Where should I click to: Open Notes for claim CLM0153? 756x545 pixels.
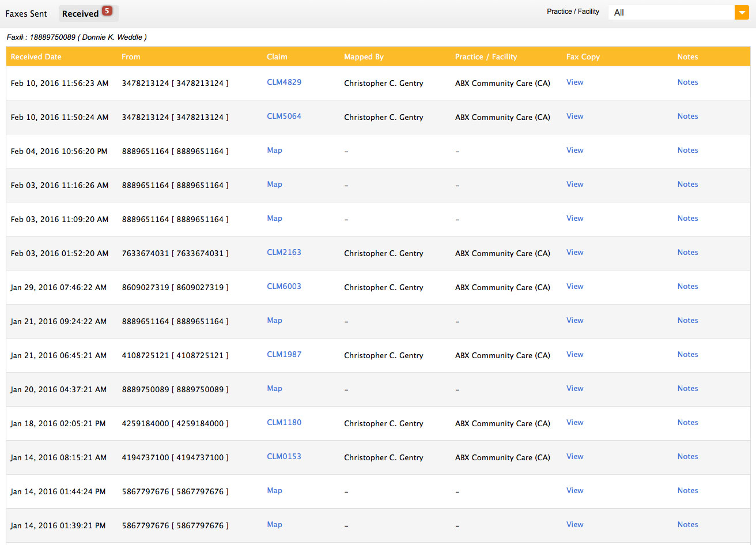tap(687, 457)
